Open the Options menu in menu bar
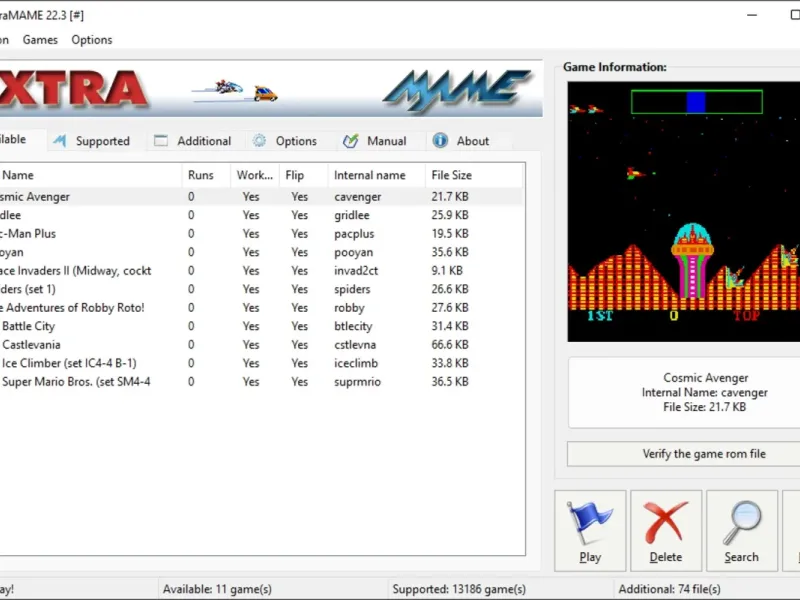This screenshot has height=600, width=800. 92,40
